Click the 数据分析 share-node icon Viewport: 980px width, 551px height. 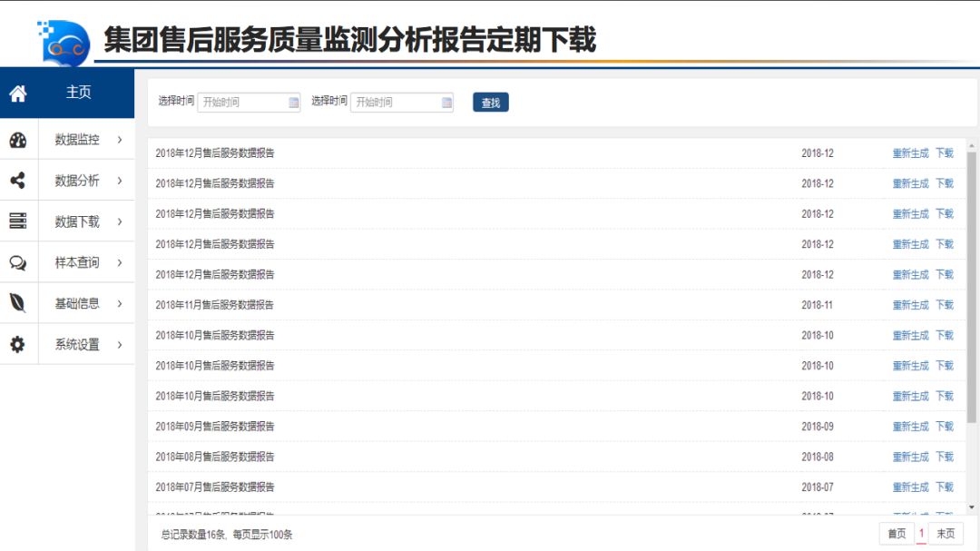click(18, 181)
